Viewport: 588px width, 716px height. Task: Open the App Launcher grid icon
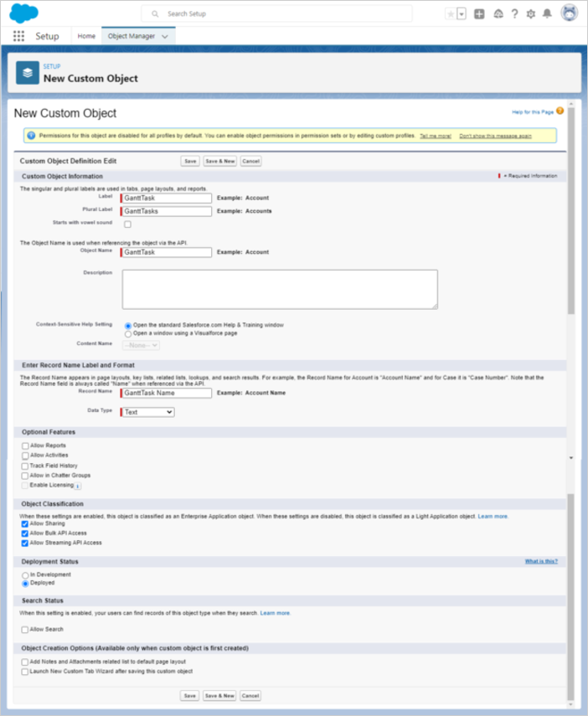[19, 37]
